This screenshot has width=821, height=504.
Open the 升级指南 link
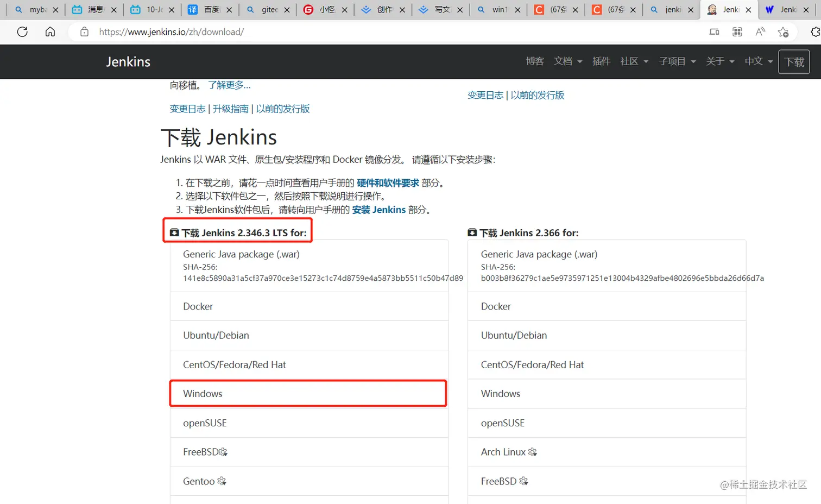(x=231, y=109)
